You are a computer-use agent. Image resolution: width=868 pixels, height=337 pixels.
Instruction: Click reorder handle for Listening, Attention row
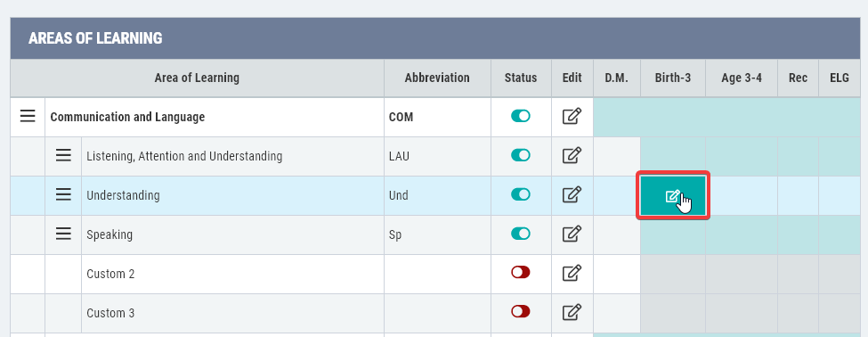pyautogui.click(x=64, y=156)
